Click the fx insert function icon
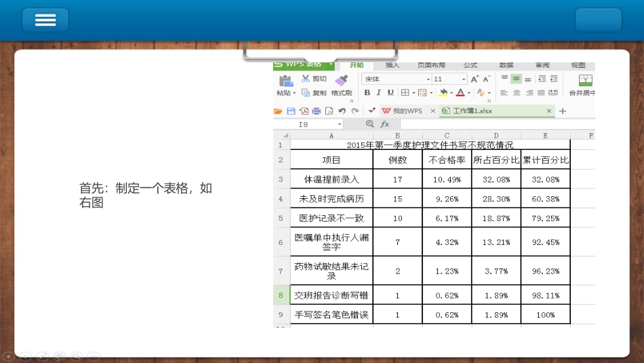Screen dimensions: 644x363 pyautogui.click(x=385, y=124)
